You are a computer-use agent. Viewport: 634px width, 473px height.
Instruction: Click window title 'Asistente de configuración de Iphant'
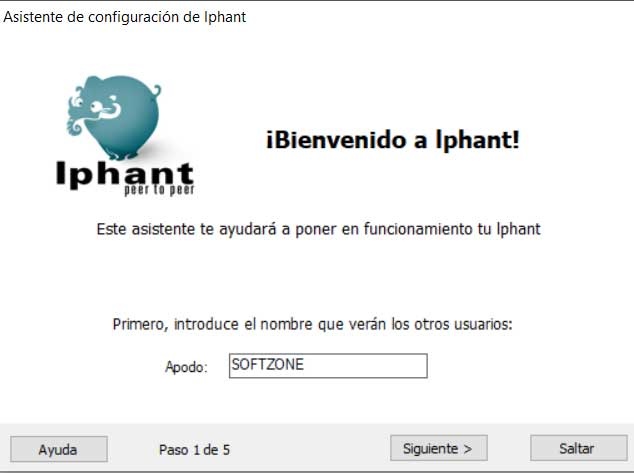coord(125,17)
